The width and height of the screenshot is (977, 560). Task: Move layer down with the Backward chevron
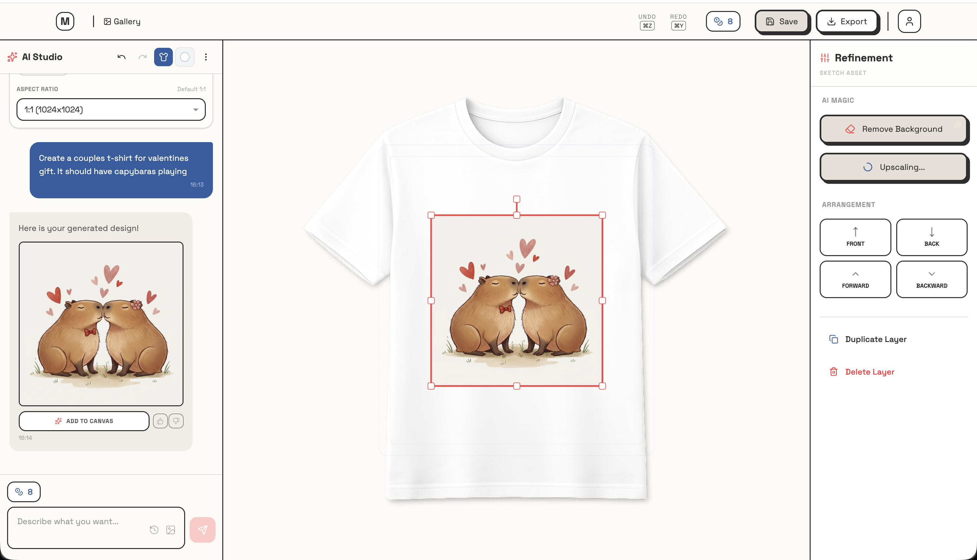click(x=931, y=279)
